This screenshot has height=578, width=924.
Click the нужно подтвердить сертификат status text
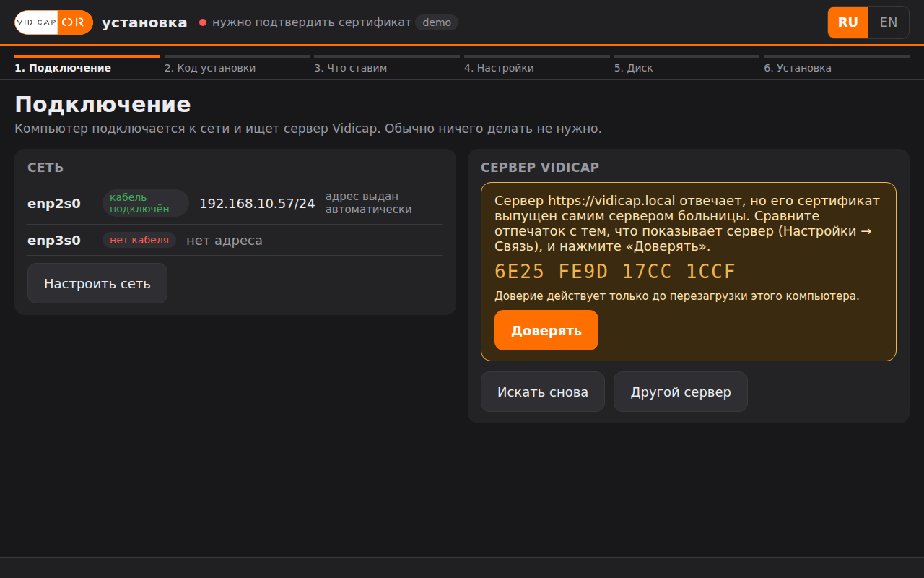click(x=311, y=22)
